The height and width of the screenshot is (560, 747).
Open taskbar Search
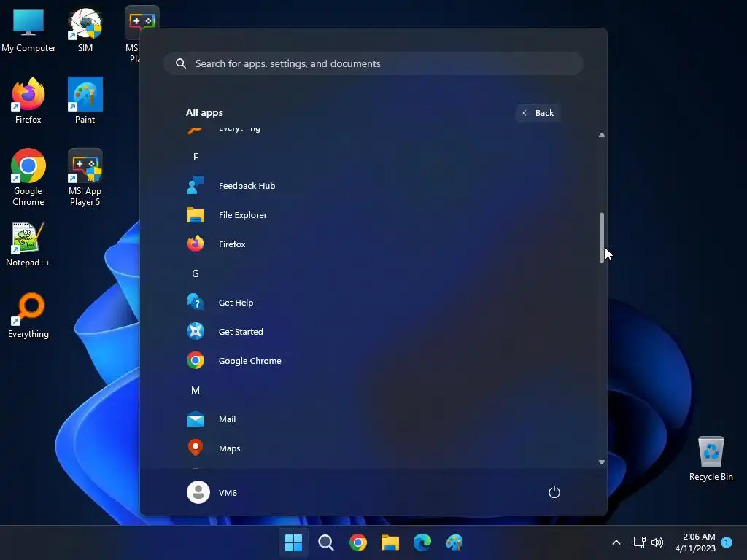326,542
